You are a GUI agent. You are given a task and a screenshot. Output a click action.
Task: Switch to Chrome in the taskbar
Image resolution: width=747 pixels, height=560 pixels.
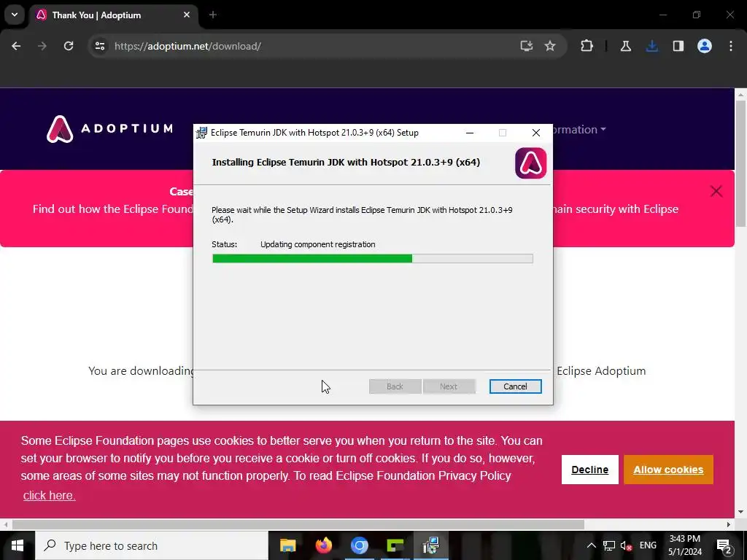click(x=359, y=545)
